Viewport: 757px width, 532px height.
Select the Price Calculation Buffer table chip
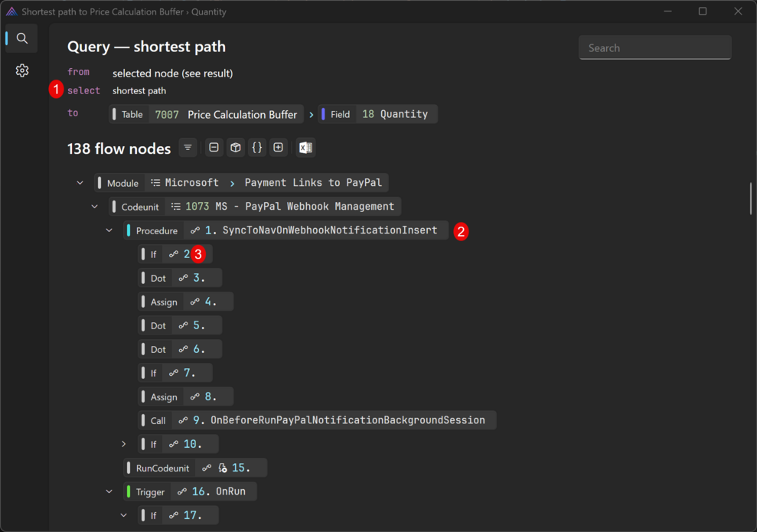(206, 114)
